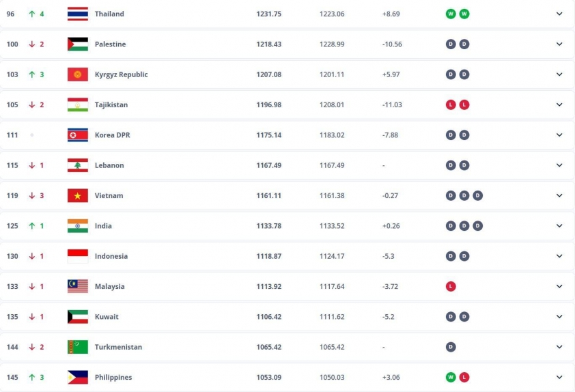Expand the India row details
Image resolution: width=575 pixels, height=392 pixels.
click(559, 226)
